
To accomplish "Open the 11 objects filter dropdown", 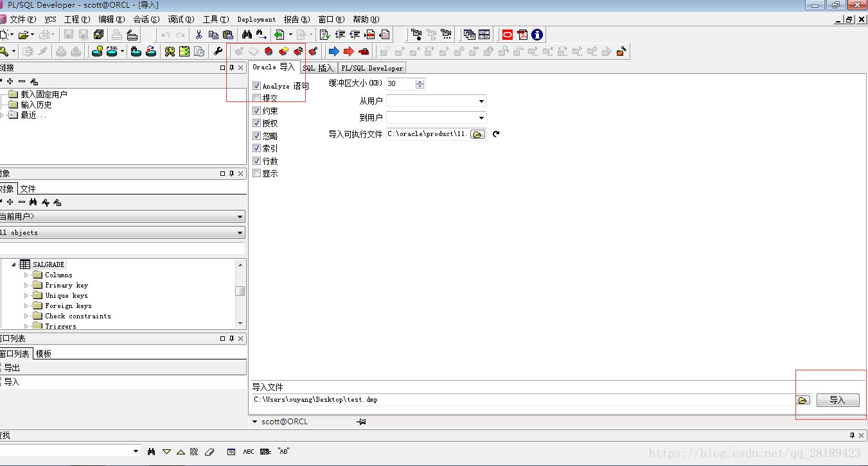I will click(241, 232).
